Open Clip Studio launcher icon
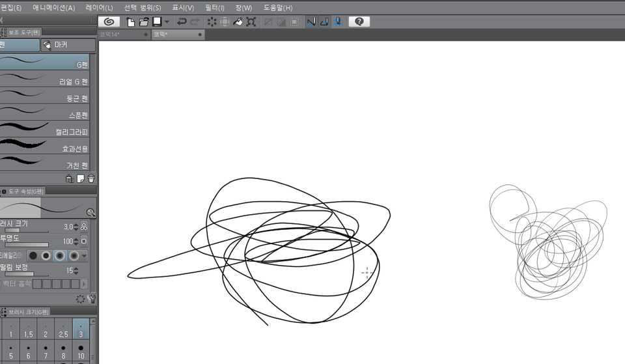Viewport: 625px width, 364px height. (109, 21)
